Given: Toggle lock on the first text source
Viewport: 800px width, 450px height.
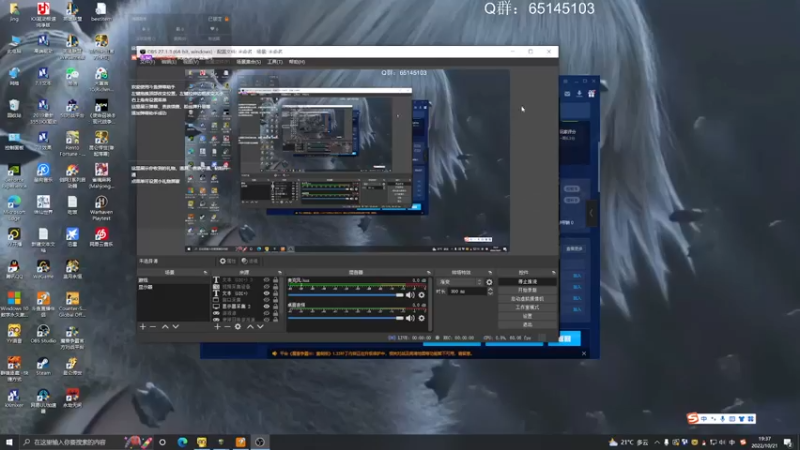Looking at the screenshot, I should pos(276,280).
